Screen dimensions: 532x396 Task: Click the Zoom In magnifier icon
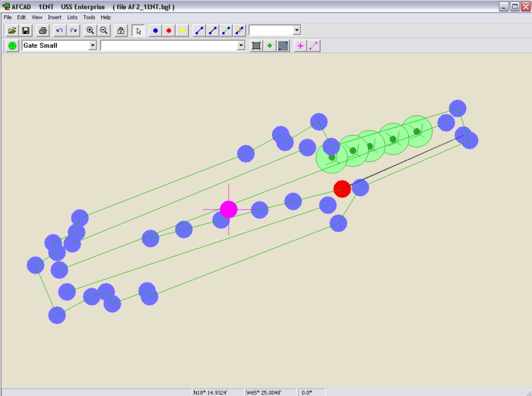[90, 31]
